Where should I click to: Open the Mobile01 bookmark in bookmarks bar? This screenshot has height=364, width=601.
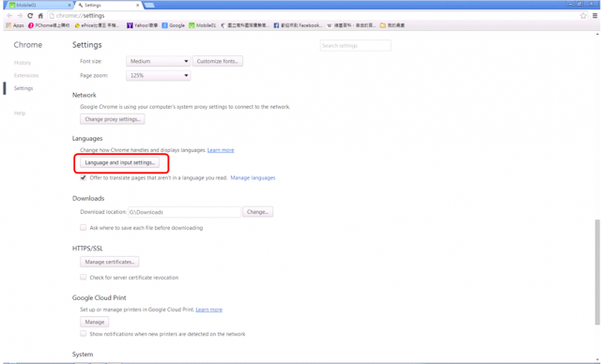[203, 25]
